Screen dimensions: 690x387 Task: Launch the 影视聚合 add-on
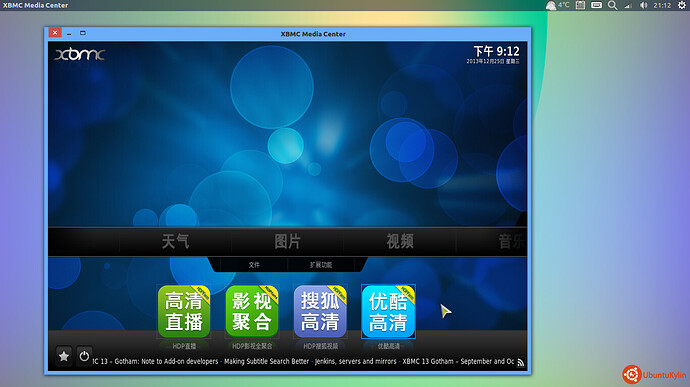coord(252,312)
